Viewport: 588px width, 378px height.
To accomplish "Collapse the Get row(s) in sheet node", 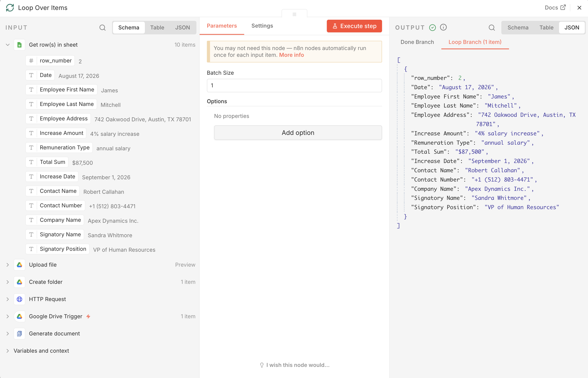I will click(8, 45).
